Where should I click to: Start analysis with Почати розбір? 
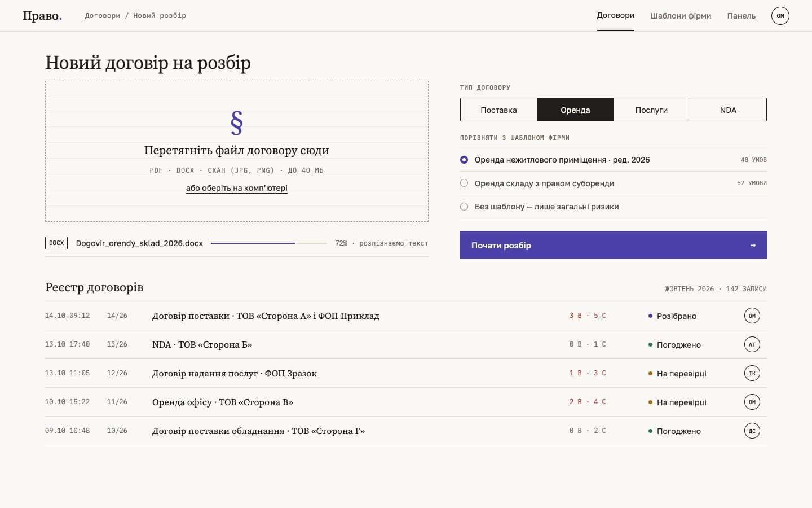click(614, 245)
